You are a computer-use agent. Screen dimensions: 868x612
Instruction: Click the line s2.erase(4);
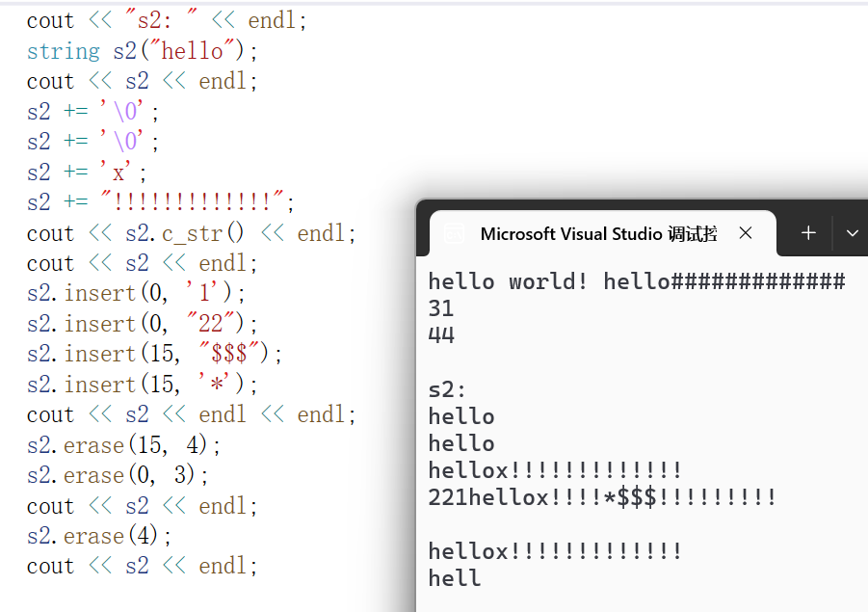(98, 536)
